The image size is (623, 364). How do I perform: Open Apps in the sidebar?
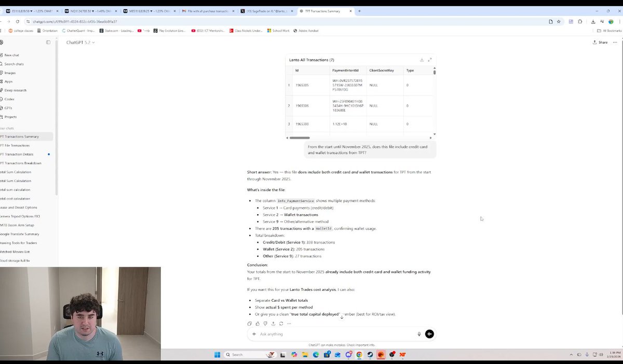pos(7,81)
